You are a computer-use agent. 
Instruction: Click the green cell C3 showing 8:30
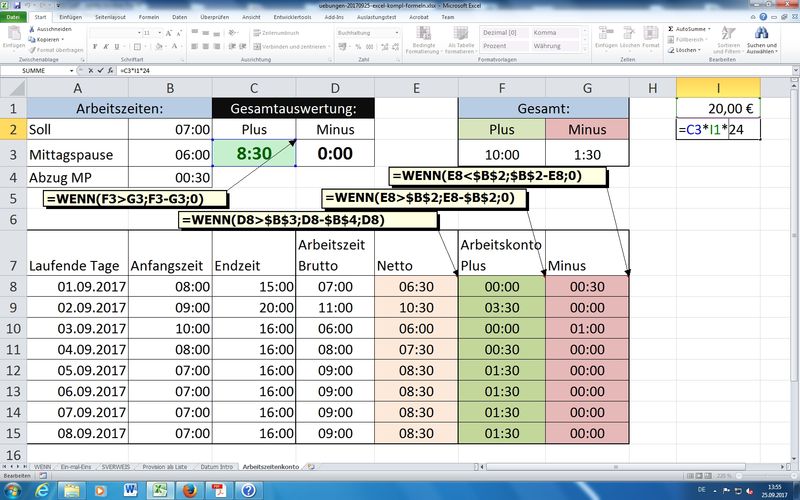[x=254, y=155]
